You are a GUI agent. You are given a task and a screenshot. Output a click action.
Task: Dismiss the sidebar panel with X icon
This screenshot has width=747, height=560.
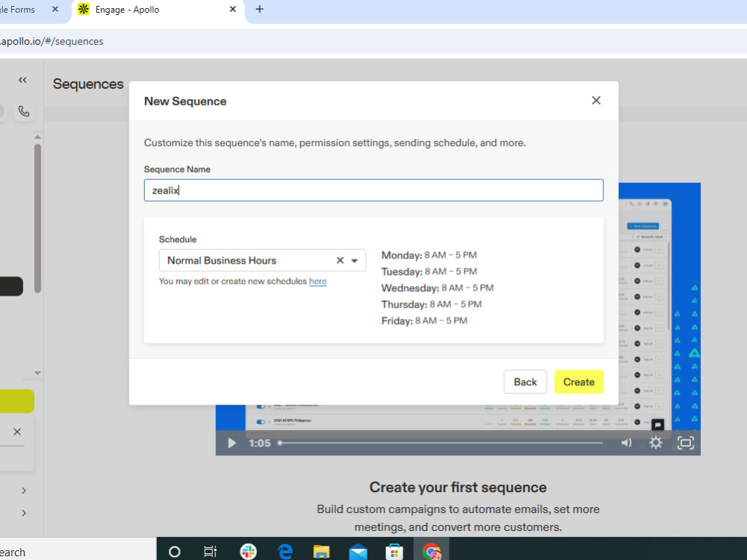17,432
